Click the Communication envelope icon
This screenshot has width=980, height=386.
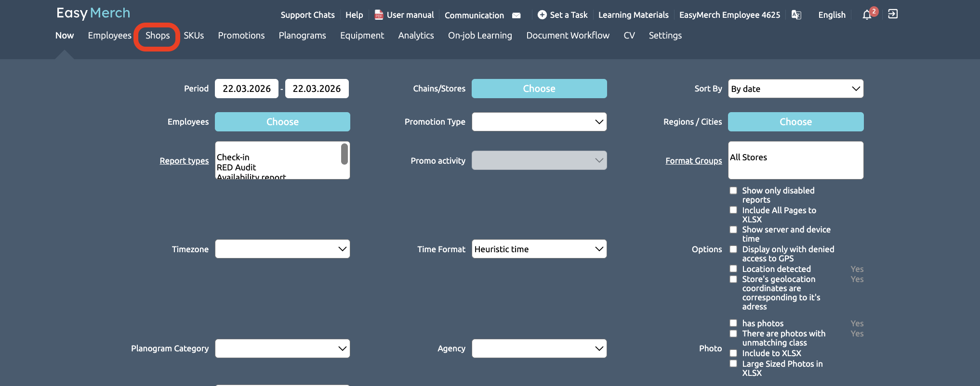click(x=516, y=15)
